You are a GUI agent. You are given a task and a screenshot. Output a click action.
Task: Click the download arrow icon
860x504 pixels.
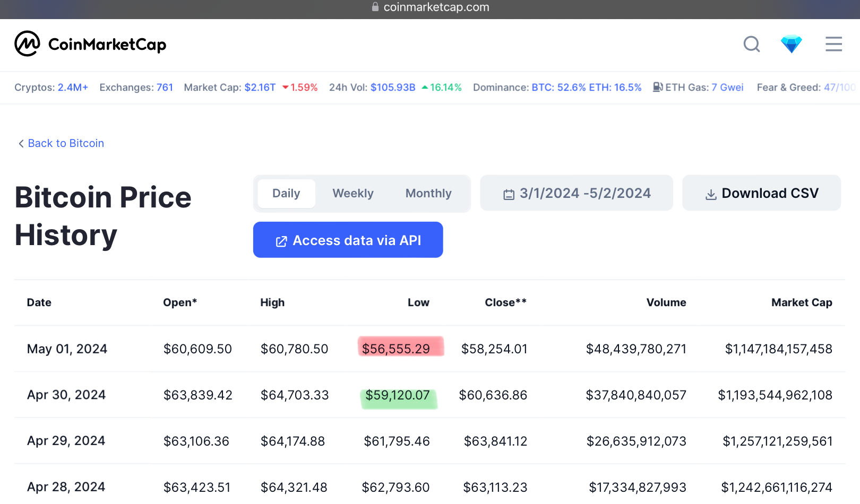(x=711, y=195)
